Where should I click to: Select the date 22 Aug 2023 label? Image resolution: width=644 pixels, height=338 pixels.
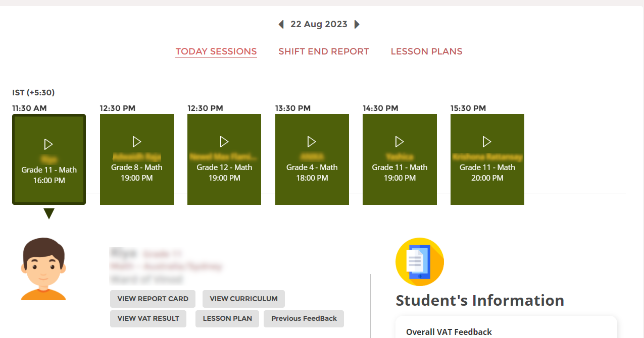[319, 24]
